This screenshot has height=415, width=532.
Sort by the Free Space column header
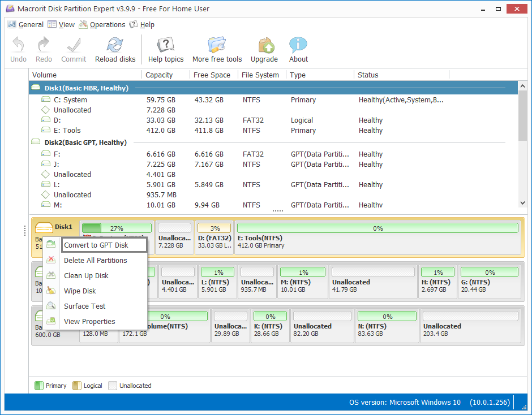[x=214, y=75]
